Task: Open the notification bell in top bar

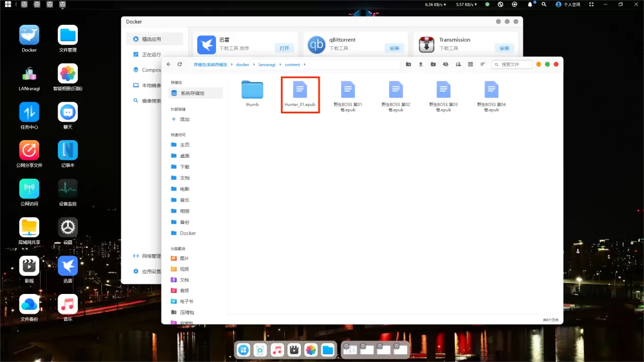Action: [x=530, y=4]
